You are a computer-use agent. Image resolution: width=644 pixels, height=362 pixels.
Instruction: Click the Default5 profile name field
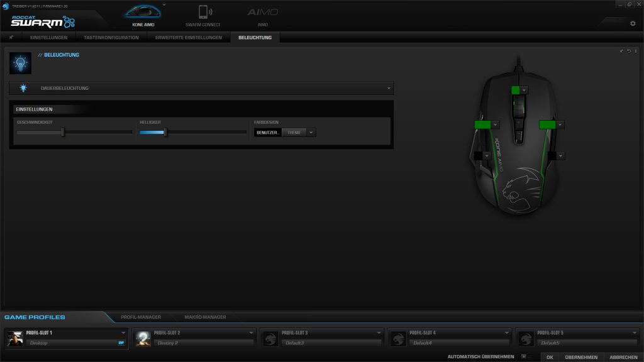pyautogui.click(x=587, y=343)
